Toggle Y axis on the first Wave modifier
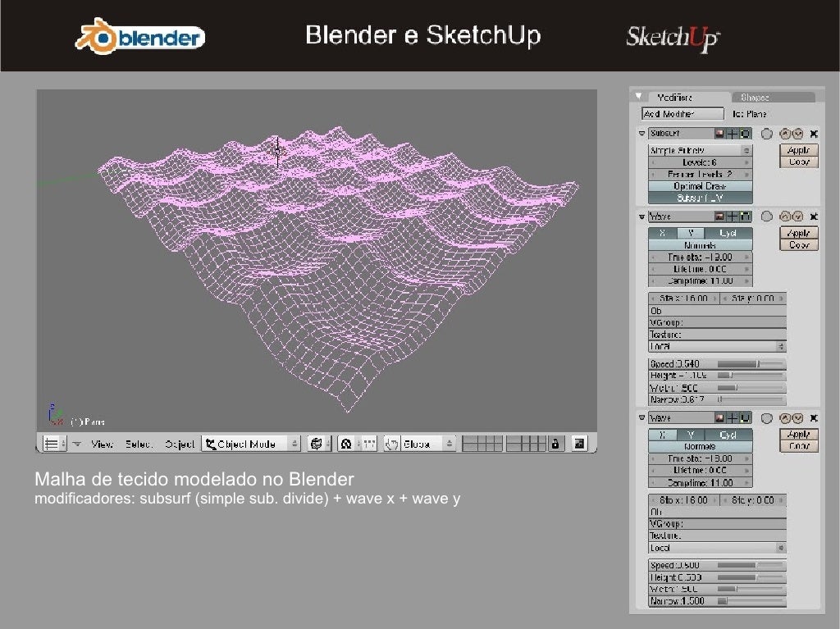The width and height of the screenshot is (840, 629). point(691,233)
